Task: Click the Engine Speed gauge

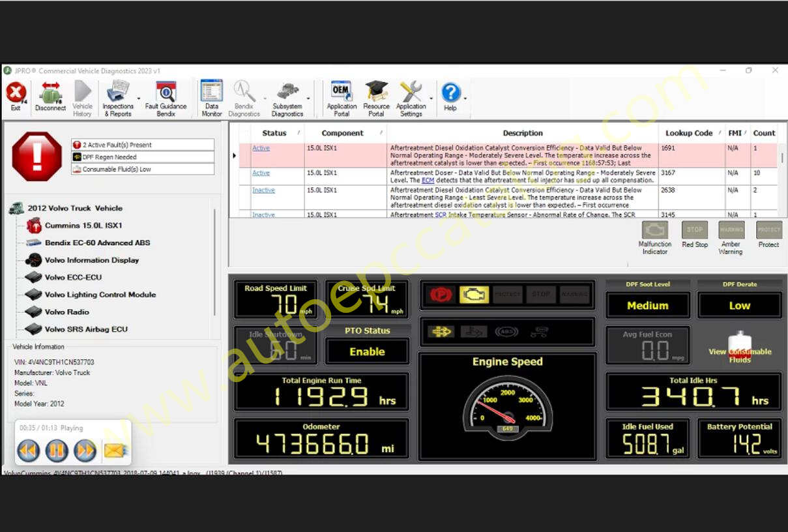Action: pos(508,407)
